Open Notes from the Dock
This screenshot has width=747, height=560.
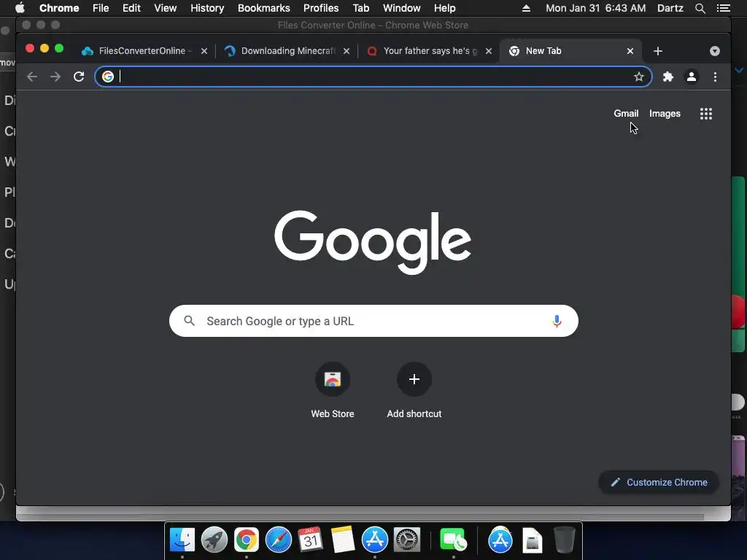343,540
